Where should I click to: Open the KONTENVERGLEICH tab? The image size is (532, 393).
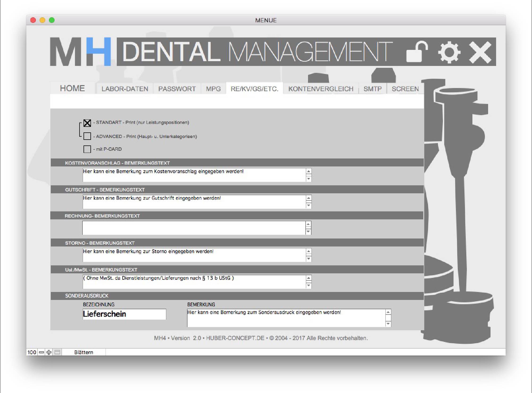321,89
